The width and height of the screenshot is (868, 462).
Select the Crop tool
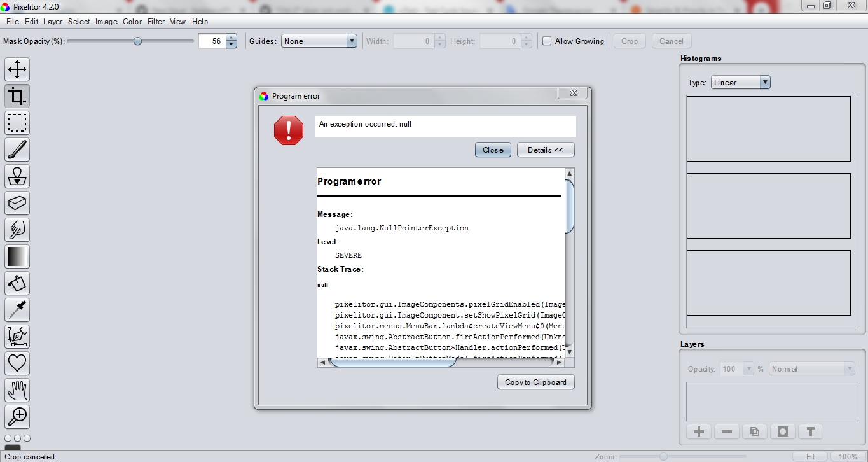(x=17, y=96)
